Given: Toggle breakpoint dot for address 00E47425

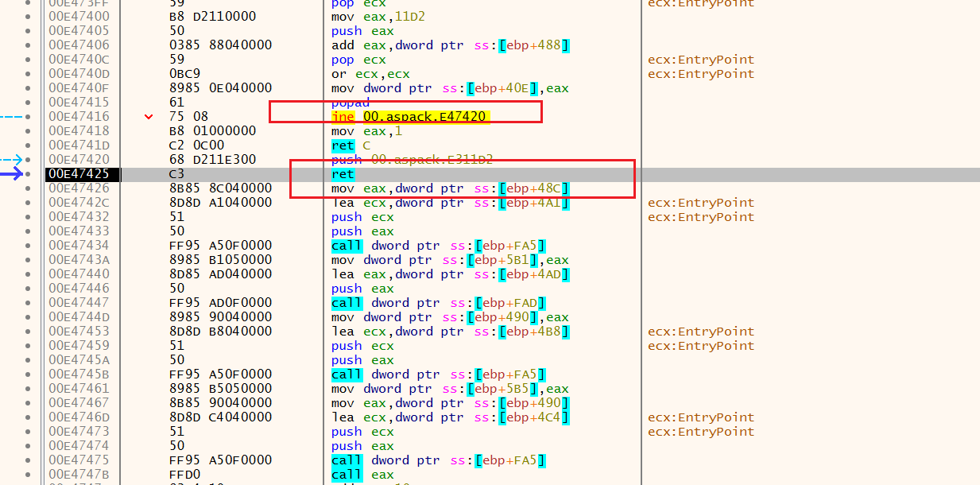Looking at the screenshot, I should pos(29,174).
